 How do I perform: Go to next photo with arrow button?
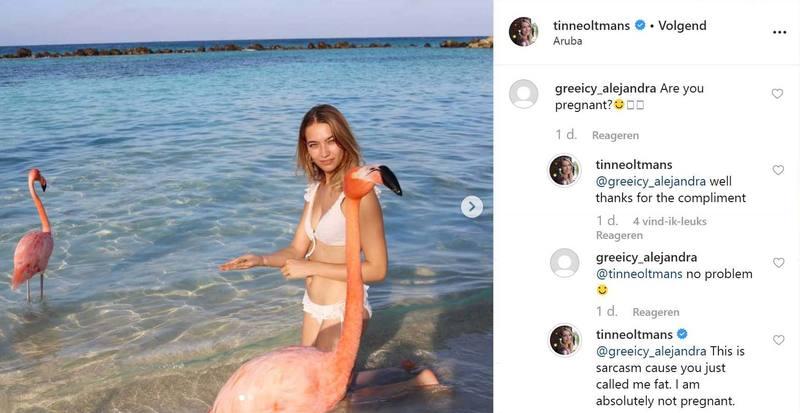click(x=472, y=207)
